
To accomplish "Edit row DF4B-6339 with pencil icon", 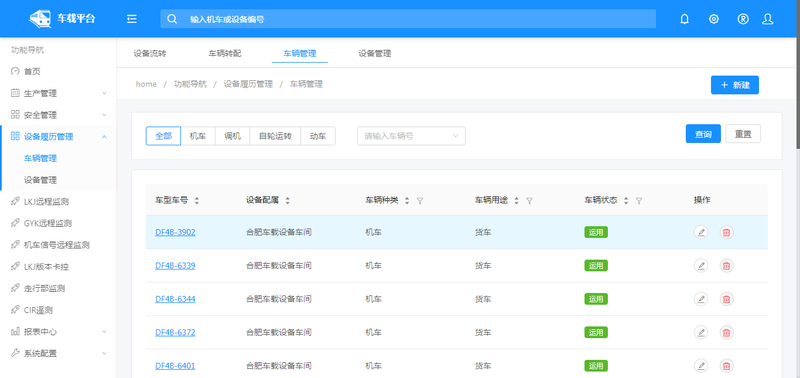I will pyautogui.click(x=701, y=265).
